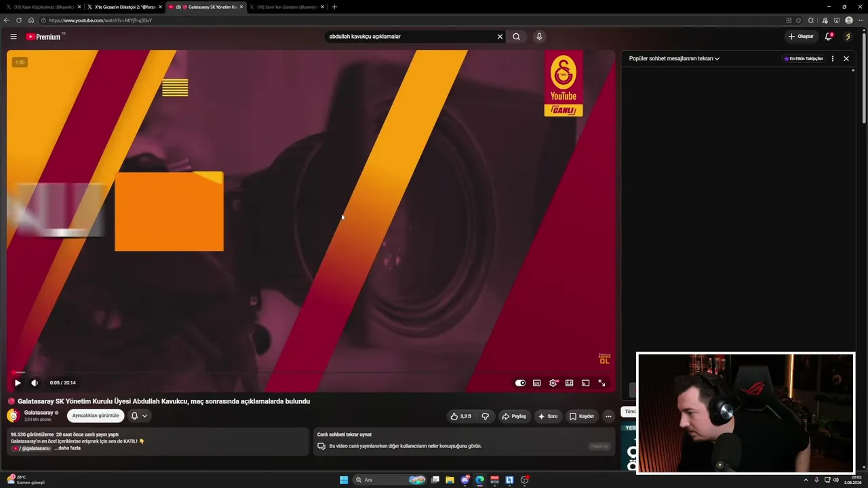Click Ayrıcalıkları görüntüle button
868x488 pixels.
tap(96, 415)
